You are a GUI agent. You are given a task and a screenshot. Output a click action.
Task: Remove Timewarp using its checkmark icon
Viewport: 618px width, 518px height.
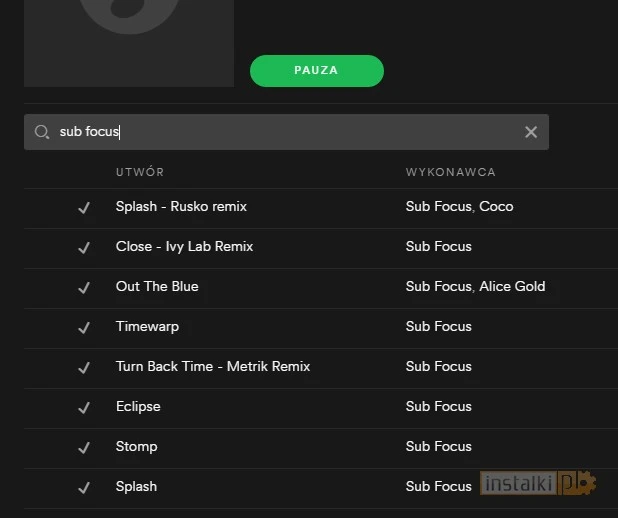point(84,327)
